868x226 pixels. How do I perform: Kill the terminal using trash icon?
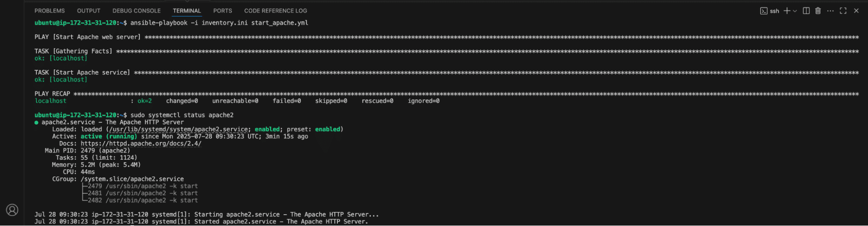click(x=818, y=11)
